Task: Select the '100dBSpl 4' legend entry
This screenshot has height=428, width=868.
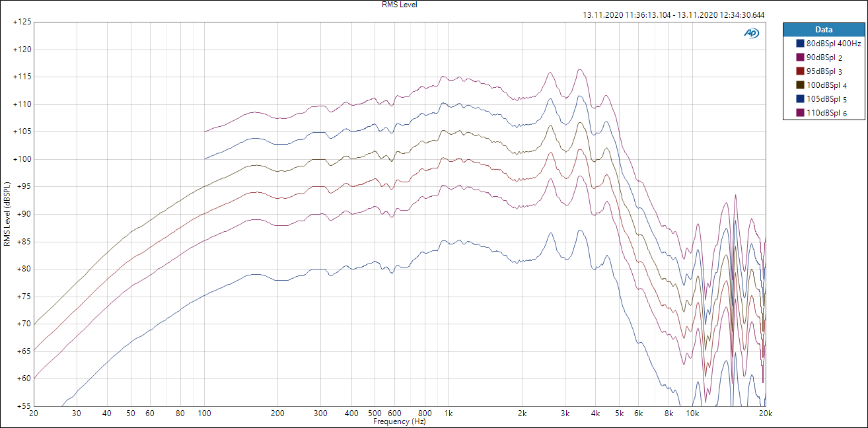Action: [x=828, y=85]
